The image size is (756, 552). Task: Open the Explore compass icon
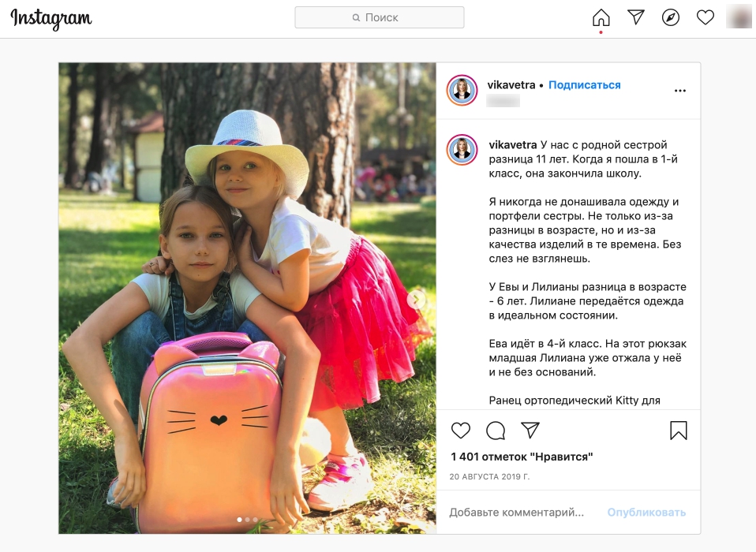tap(671, 18)
